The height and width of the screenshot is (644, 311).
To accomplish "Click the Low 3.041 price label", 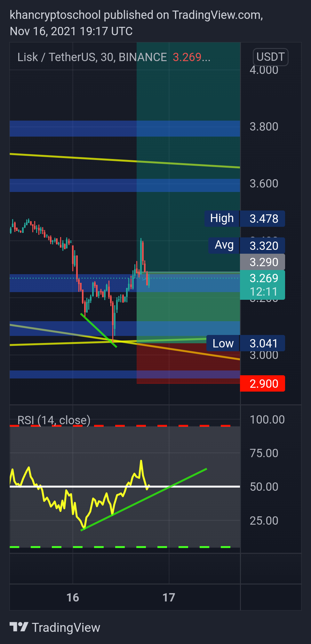I will click(x=246, y=343).
